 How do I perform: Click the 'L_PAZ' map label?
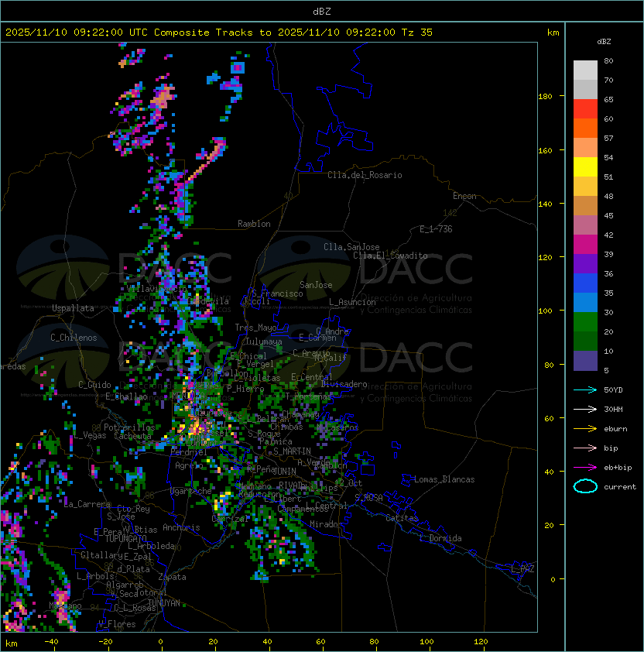click(x=522, y=569)
